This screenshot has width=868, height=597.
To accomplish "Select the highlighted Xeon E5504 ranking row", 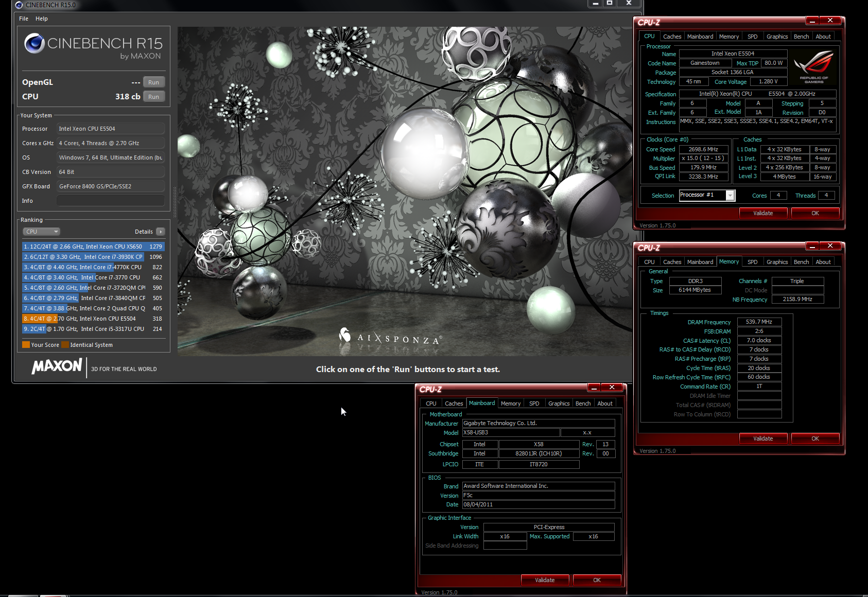I will tap(93, 319).
